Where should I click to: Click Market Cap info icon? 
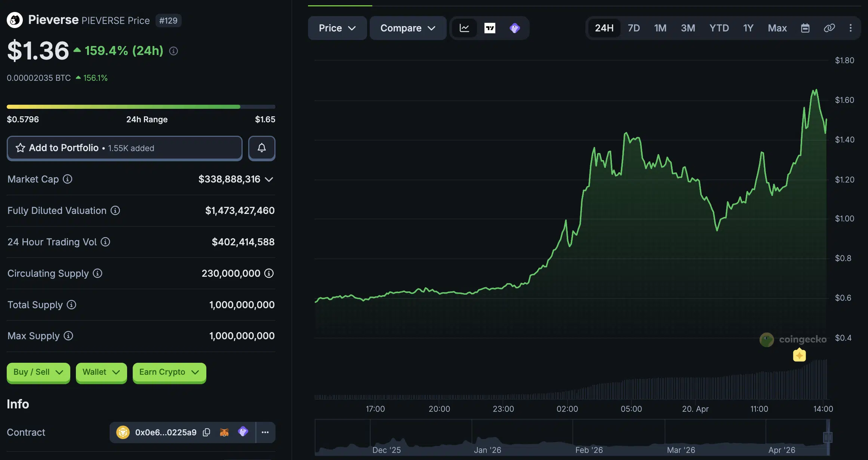[x=67, y=179]
